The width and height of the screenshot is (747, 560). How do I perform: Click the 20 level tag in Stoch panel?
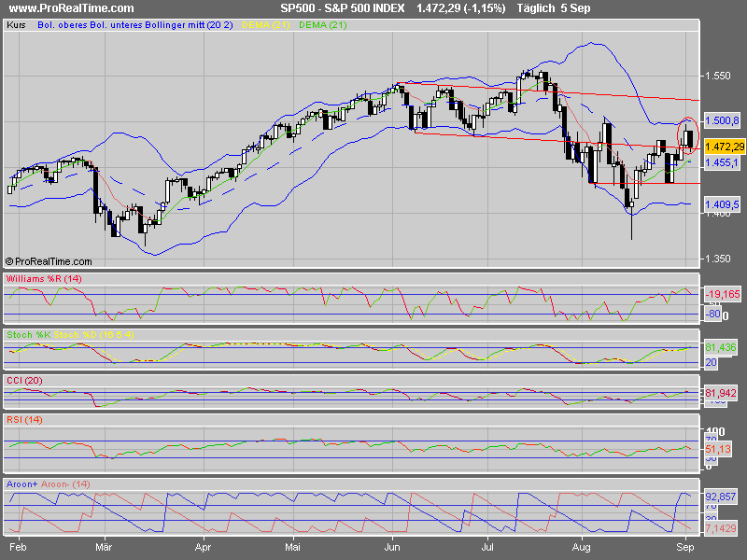pyautogui.click(x=712, y=362)
